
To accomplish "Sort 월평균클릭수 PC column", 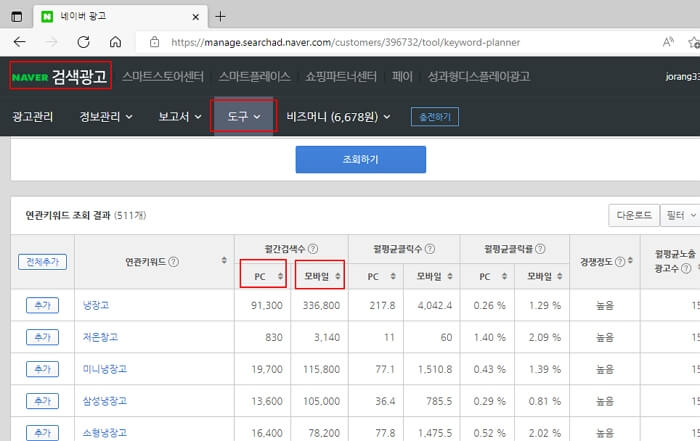I will point(393,276).
